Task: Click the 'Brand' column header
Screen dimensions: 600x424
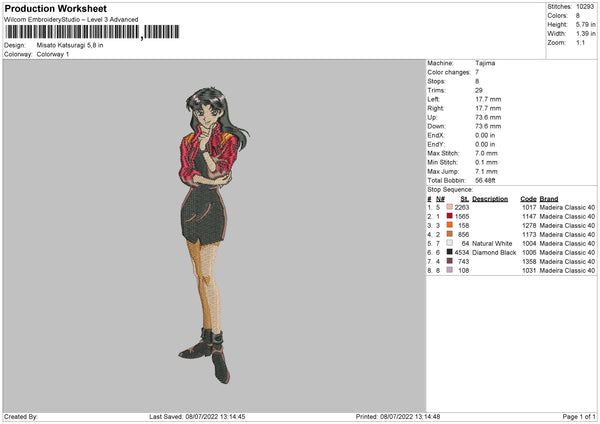Action: pyautogui.click(x=549, y=199)
